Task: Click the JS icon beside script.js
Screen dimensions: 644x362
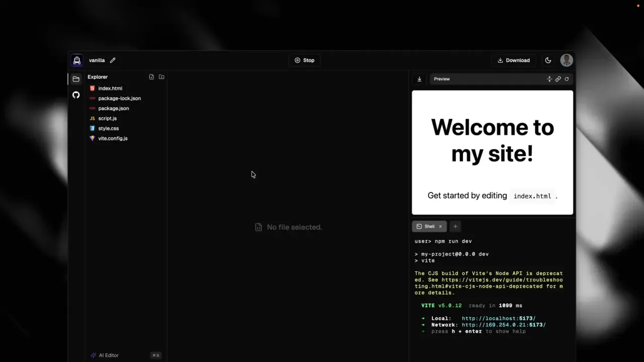Action: pyautogui.click(x=92, y=119)
